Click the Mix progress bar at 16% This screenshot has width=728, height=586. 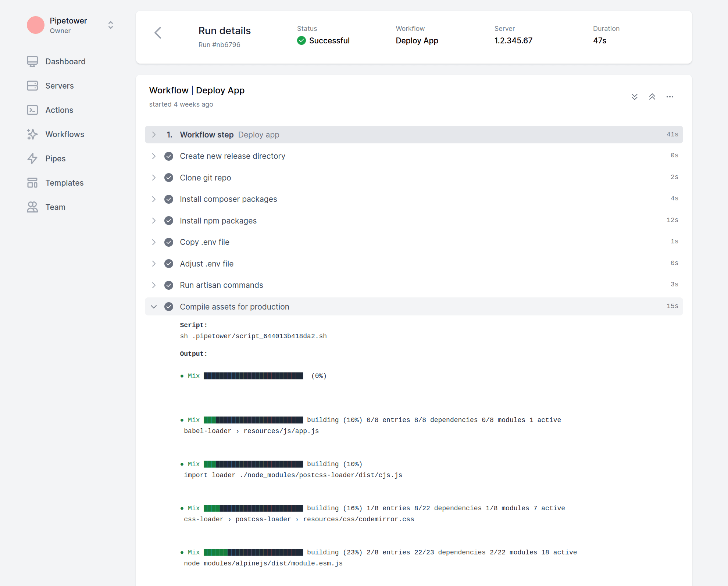click(253, 508)
